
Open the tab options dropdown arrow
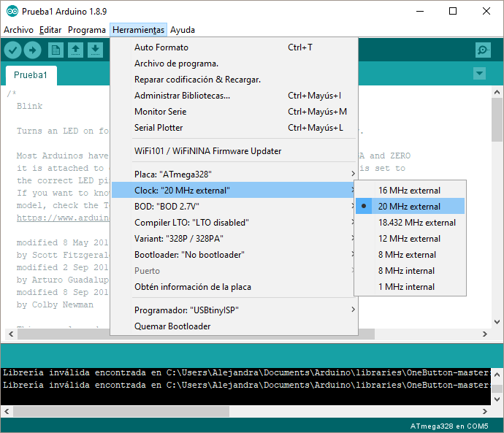point(479,74)
